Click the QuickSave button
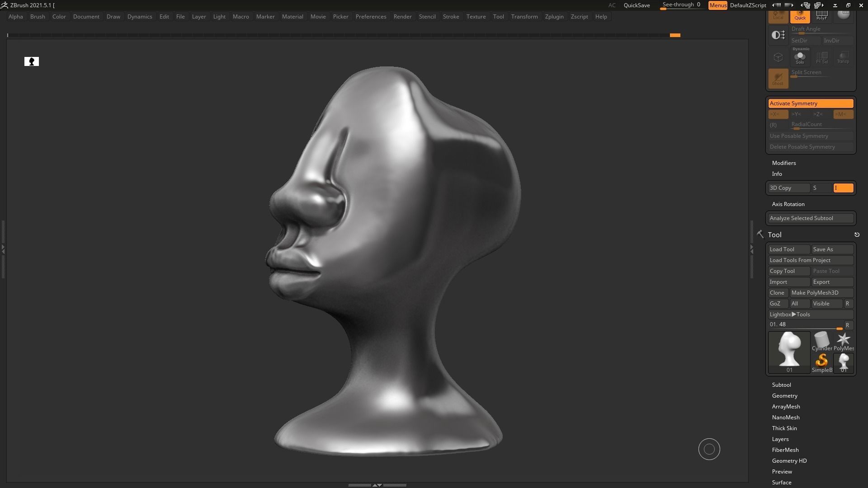Image resolution: width=868 pixels, height=488 pixels. coord(637,5)
